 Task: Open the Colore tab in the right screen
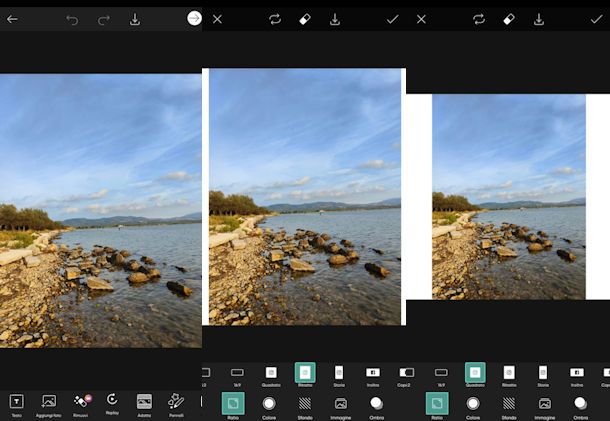click(473, 407)
